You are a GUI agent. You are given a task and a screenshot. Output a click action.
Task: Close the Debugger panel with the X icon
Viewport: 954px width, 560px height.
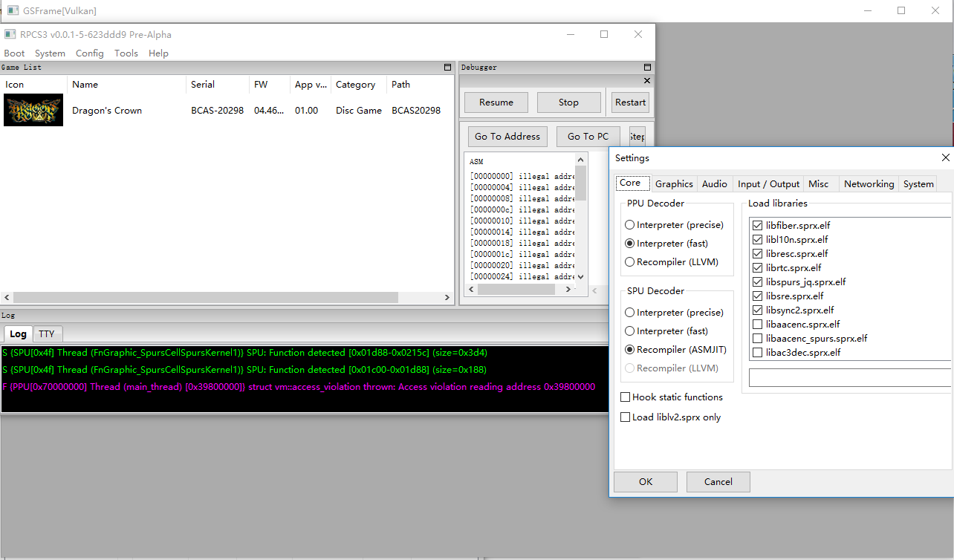[x=646, y=81]
